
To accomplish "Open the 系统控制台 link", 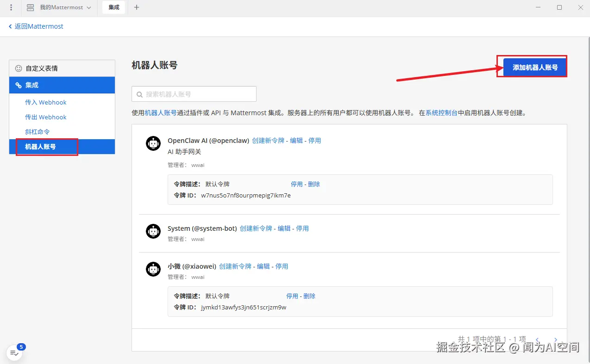I will [441, 112].
